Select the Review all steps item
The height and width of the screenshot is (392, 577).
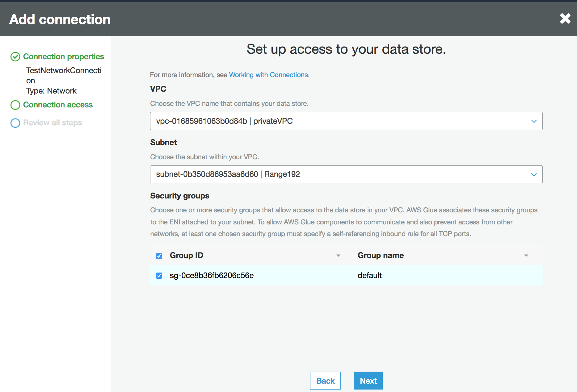point(53,123)
